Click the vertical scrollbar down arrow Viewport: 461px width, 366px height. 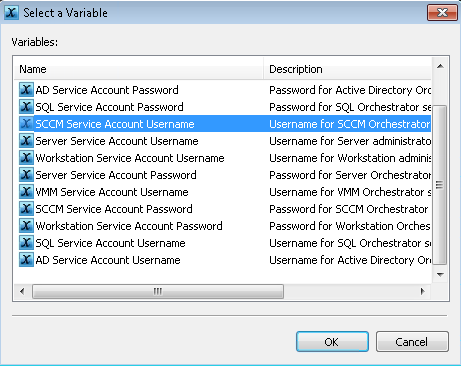coord(440,275)
